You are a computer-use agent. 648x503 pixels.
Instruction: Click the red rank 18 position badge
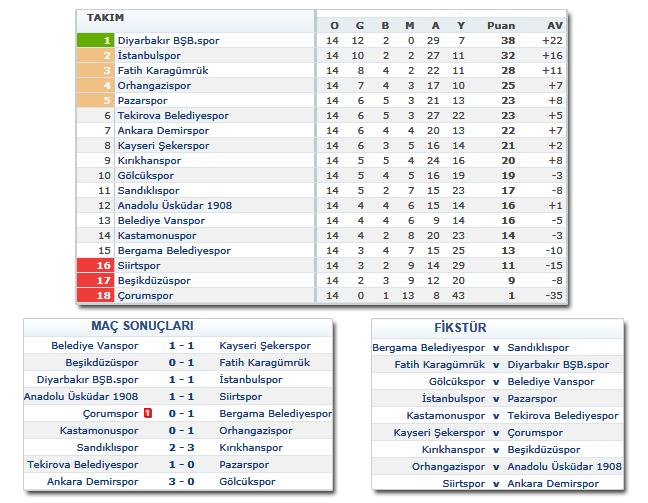coord(95,296)
